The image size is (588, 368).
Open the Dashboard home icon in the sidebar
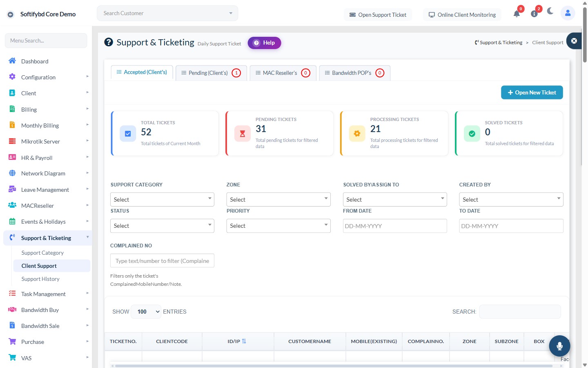(x=12, y=61)
